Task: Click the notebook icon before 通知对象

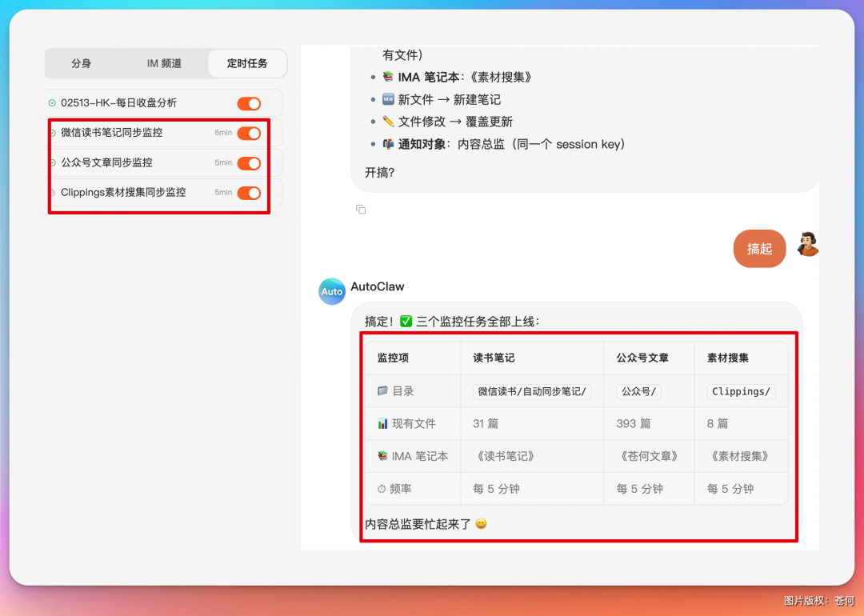Action: [x=389, y=144]
